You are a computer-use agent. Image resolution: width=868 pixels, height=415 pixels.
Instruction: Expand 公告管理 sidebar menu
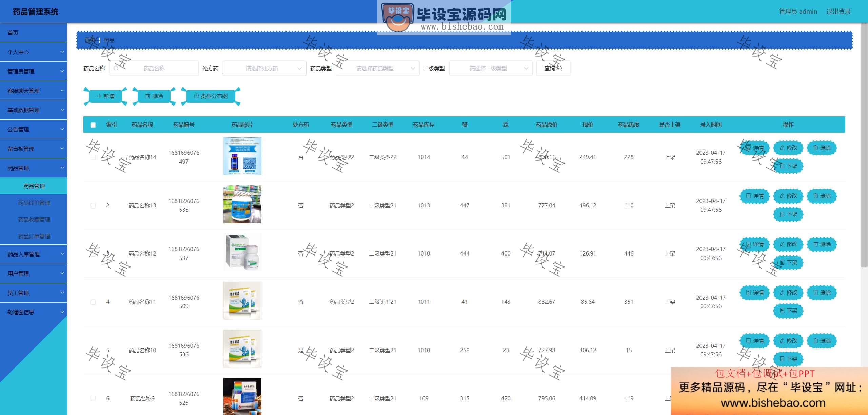34,129
